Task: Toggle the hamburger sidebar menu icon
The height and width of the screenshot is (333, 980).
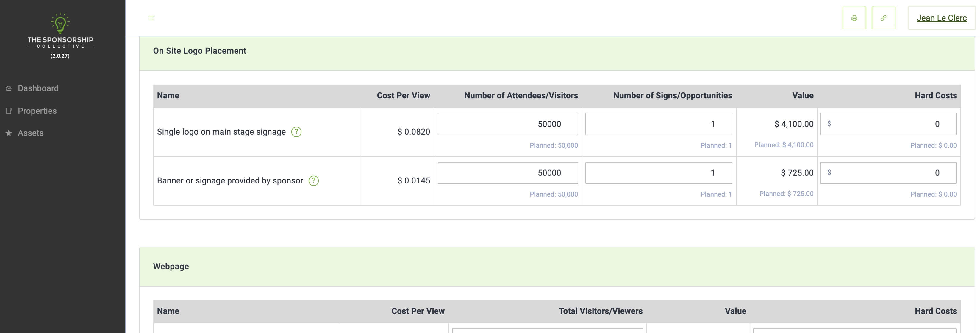Action: point(151,18)
